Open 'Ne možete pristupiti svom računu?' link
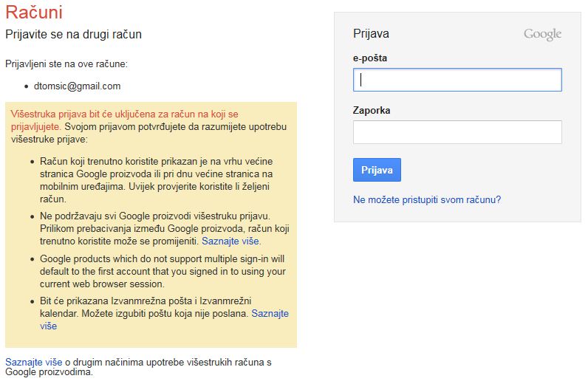Screen dimensions: 588x384 427,199
